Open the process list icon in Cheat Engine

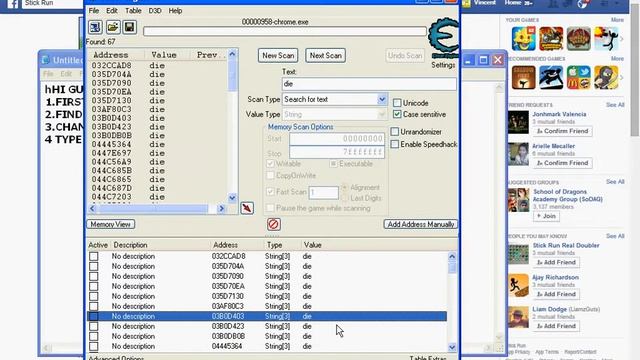95,27
